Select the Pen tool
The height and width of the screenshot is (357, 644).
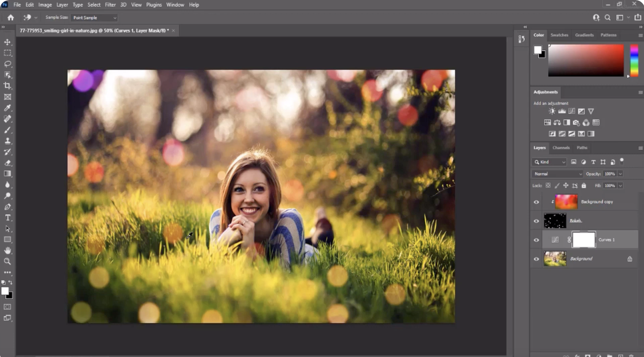(x=8, y=207)
